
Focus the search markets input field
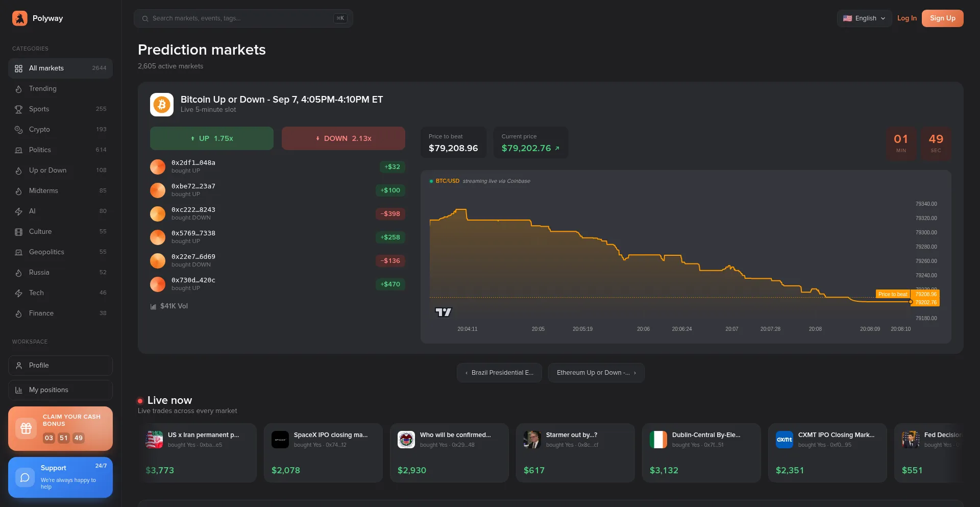tap(243, 18)
